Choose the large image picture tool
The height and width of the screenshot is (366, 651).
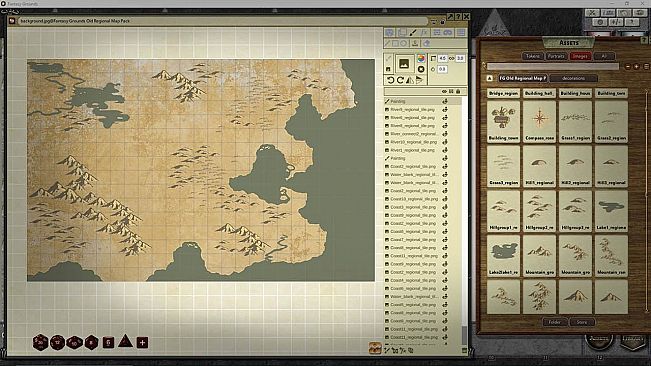(404, 64)
